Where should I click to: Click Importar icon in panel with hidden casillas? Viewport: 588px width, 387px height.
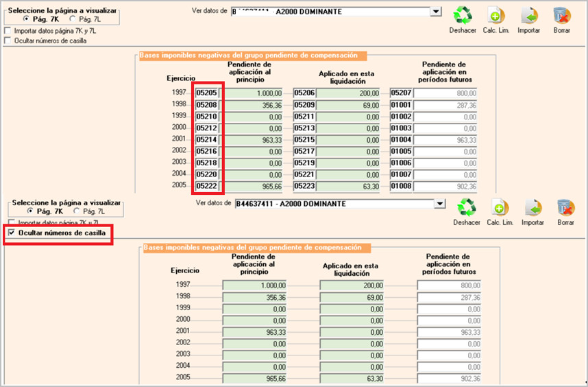[533, 208]
